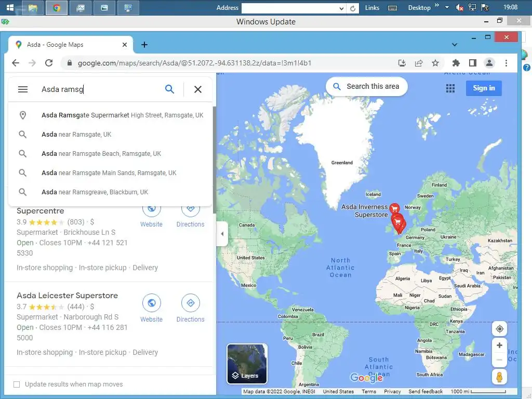Open Website for Asda Leicester Superstore
Image resolution: width=532 pixels, height=399 pixels.
coord(151,308)
